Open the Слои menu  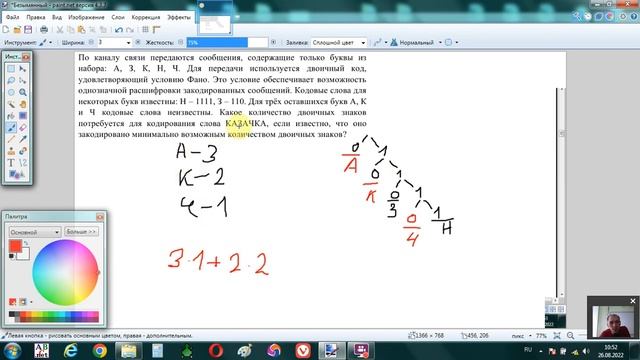pos(118,17)
